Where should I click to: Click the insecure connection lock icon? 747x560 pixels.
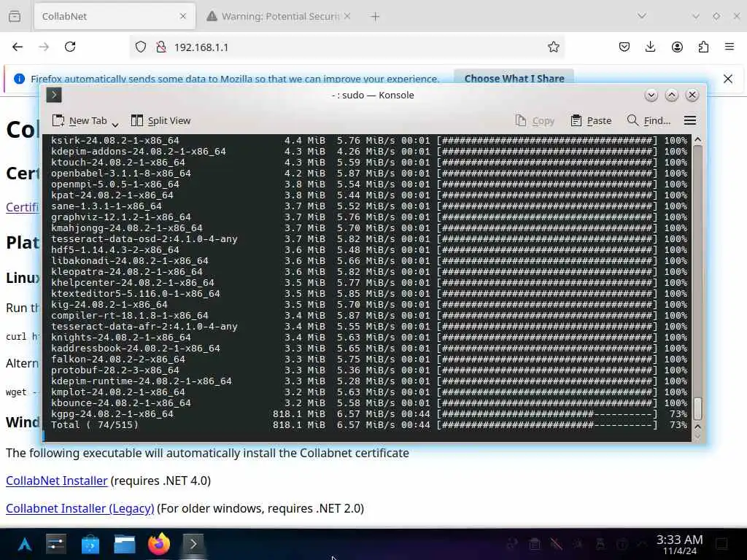click(x=161, y=47)
